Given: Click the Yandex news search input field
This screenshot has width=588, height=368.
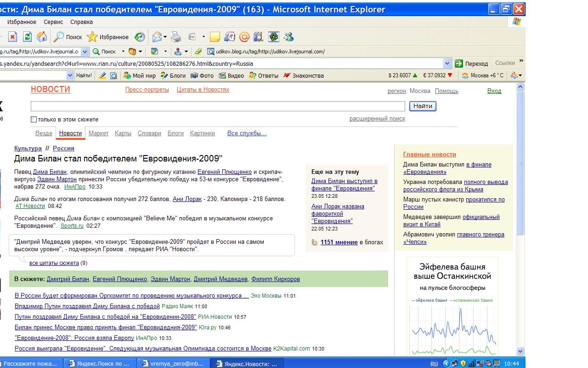Looking at the screenshot, I should [218, 106].
